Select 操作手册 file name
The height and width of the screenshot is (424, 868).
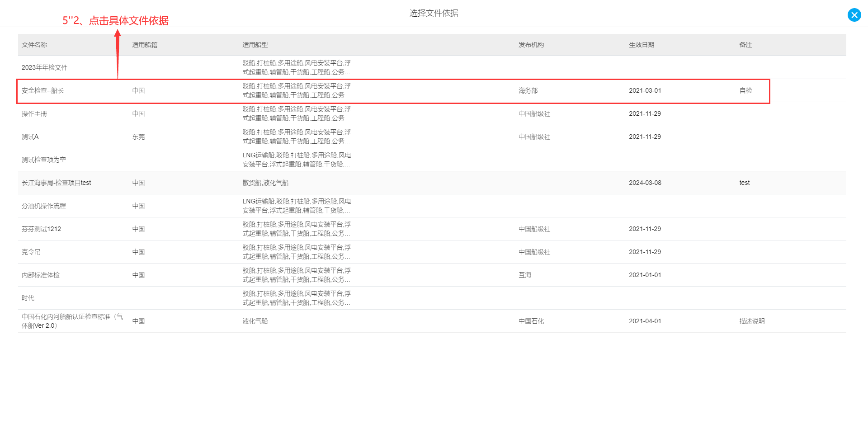point(34,113)
